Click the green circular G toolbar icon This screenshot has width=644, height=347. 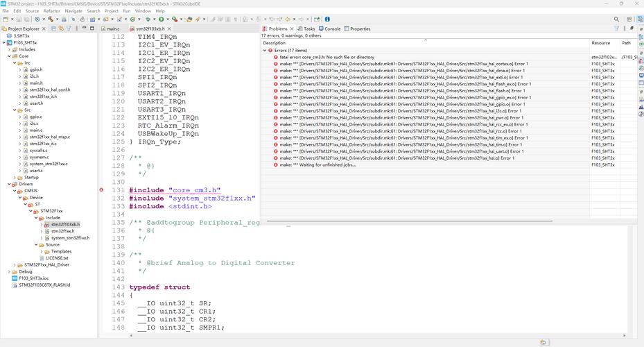click(132, 19)
